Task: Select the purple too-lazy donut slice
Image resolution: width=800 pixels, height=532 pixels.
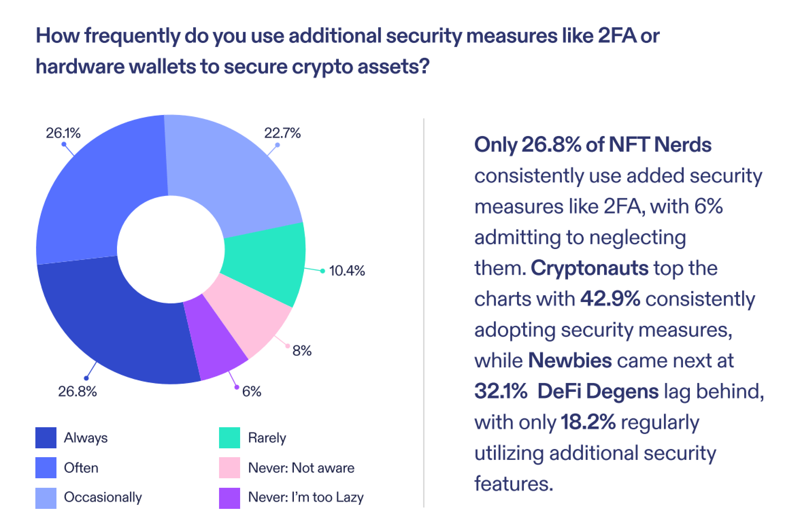Action: click(218, 344)
